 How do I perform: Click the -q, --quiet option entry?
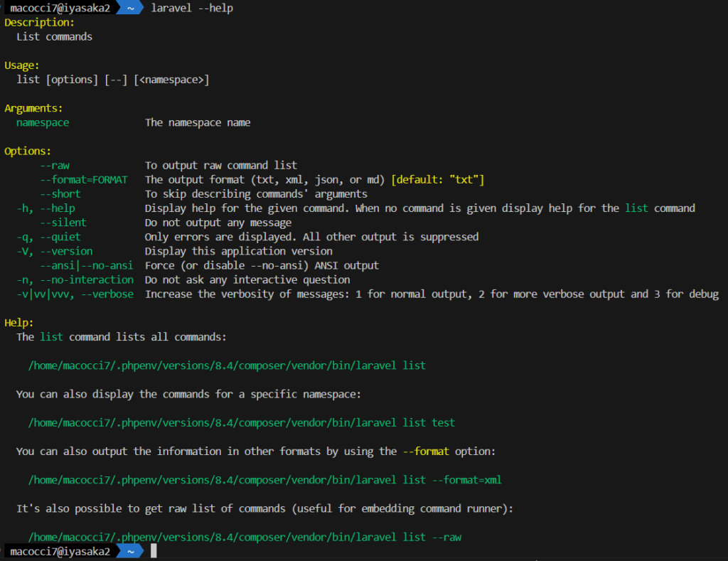pyautogui.click(x=48, y=237)
